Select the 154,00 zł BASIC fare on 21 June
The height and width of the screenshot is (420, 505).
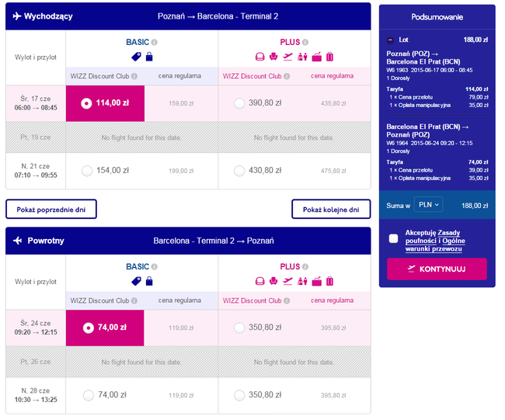click(x=86, y=171)
